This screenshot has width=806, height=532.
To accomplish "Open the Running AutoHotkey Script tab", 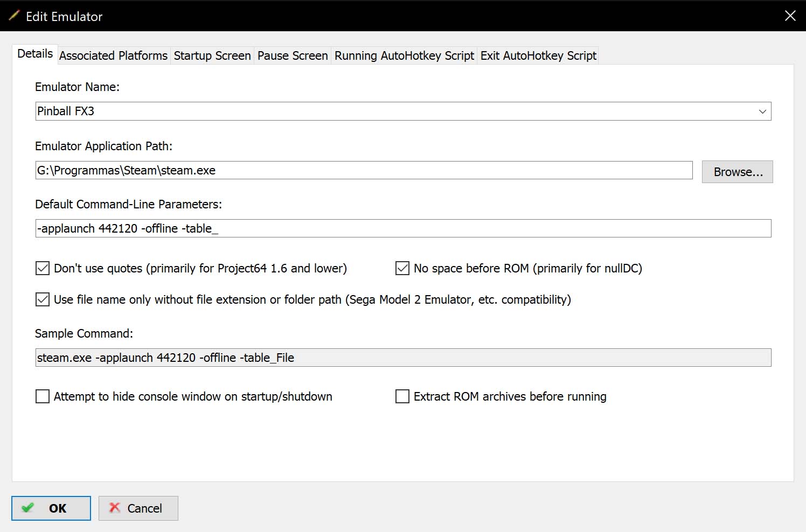I will (404, 55).
